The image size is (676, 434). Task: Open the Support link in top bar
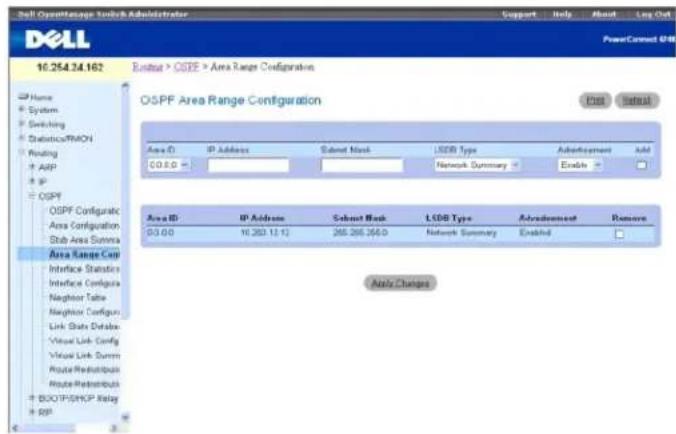(519, 14)
